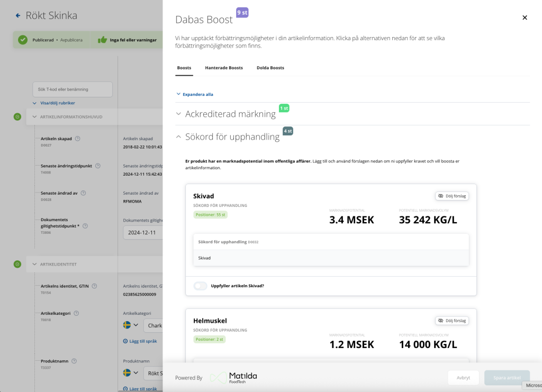
Task: Close the Dabas Boost panel
Action: pos(525,17)
